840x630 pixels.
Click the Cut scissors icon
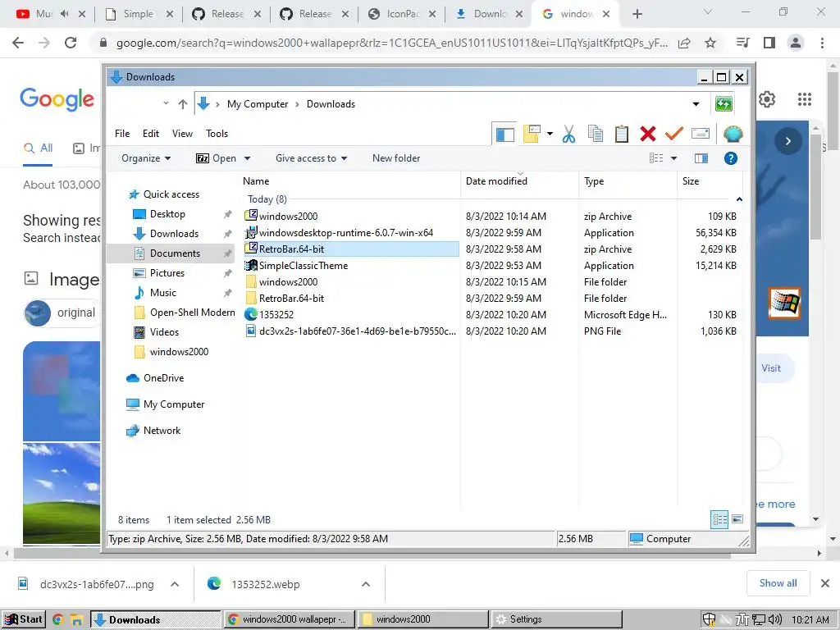[569, 134]
